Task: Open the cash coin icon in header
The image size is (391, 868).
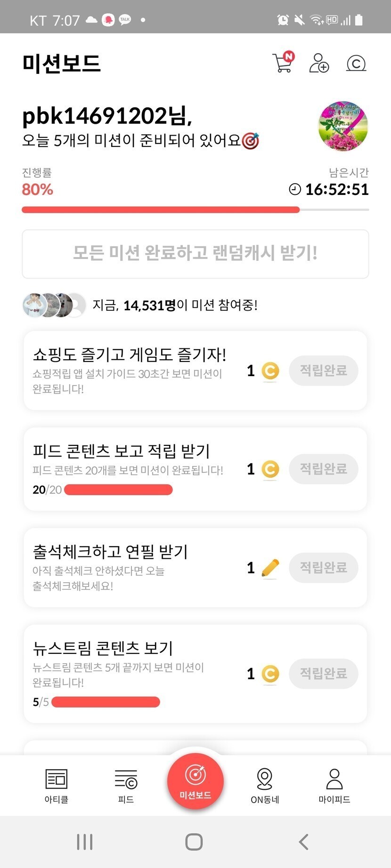Action: [x=356, y=63]
